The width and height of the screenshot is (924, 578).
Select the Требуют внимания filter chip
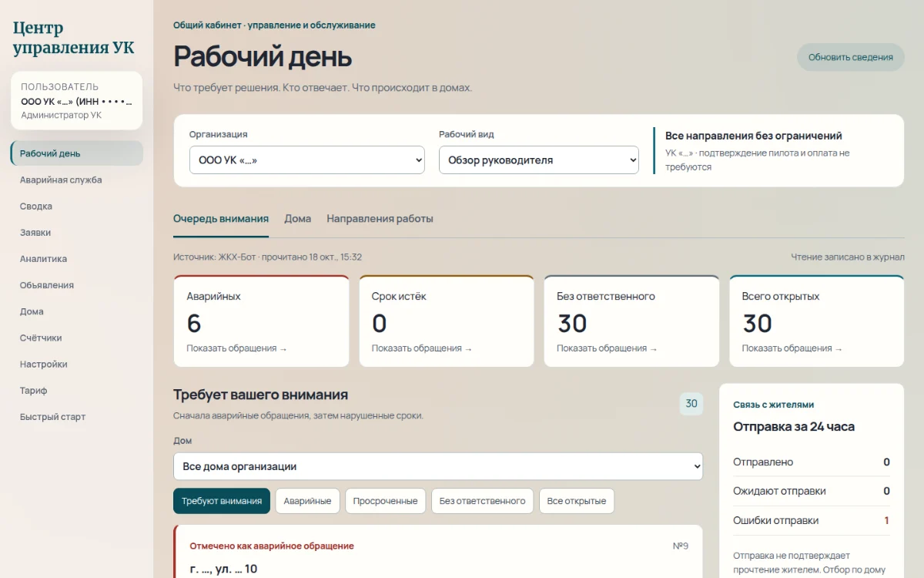222,501
